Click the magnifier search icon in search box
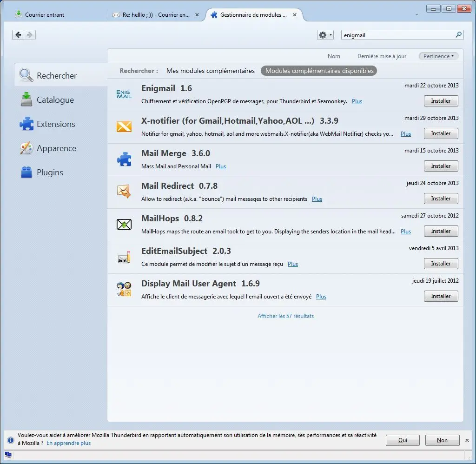 click(x=458, y=35)
